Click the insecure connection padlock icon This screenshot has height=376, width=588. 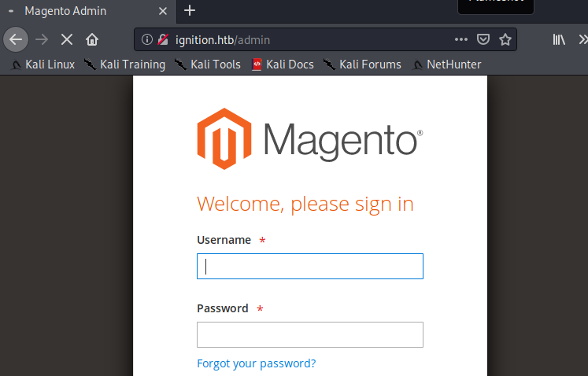(163, 39)
